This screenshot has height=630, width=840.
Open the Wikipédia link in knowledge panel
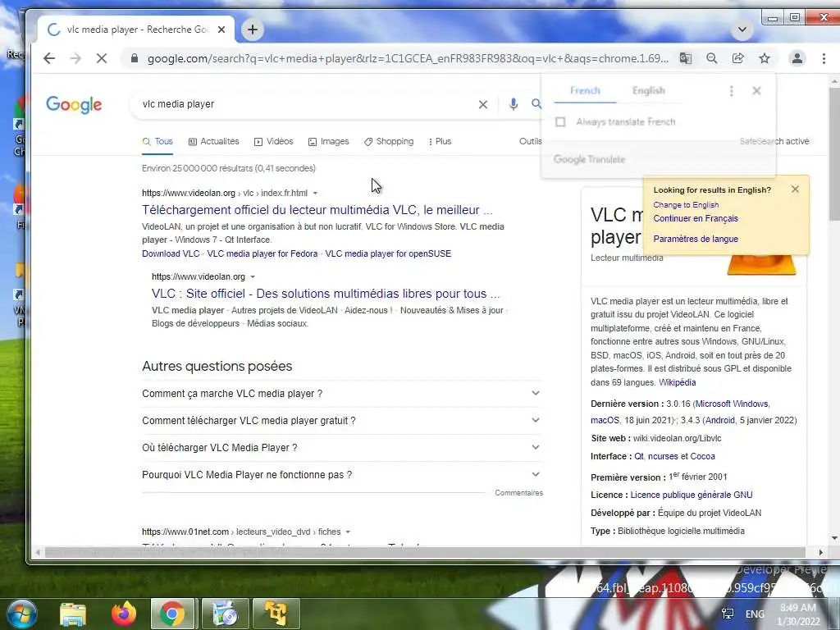(677, 382)
